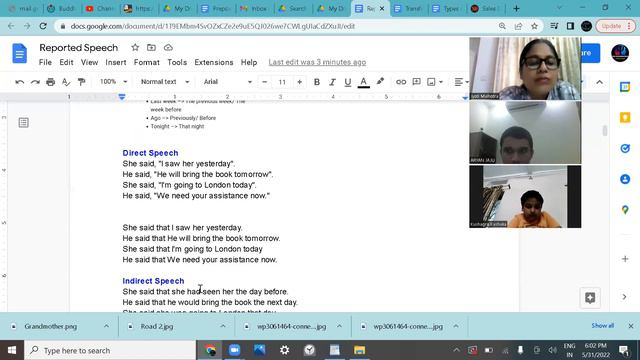Toggle Italic formatting
Viewport: 640px width, 360px height.
[332, 82]
